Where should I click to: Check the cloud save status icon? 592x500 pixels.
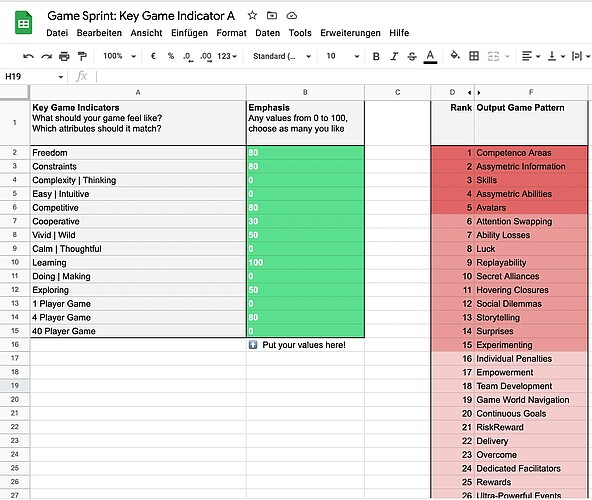pyautogui.click(x=291, y=15)
